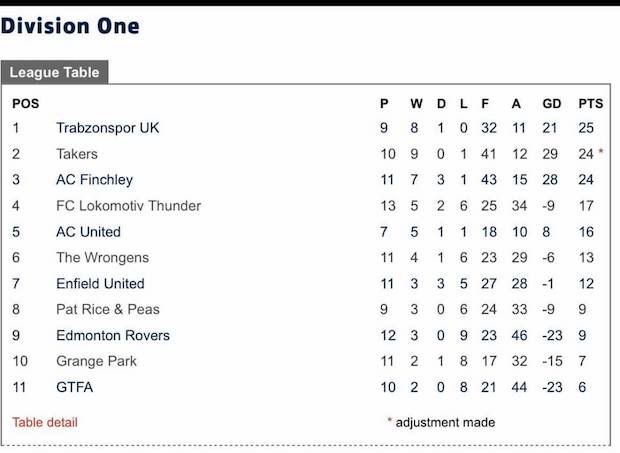Screen dimensions: 620x453
Task: Click the W column header
Action: (x=416, y=104)
